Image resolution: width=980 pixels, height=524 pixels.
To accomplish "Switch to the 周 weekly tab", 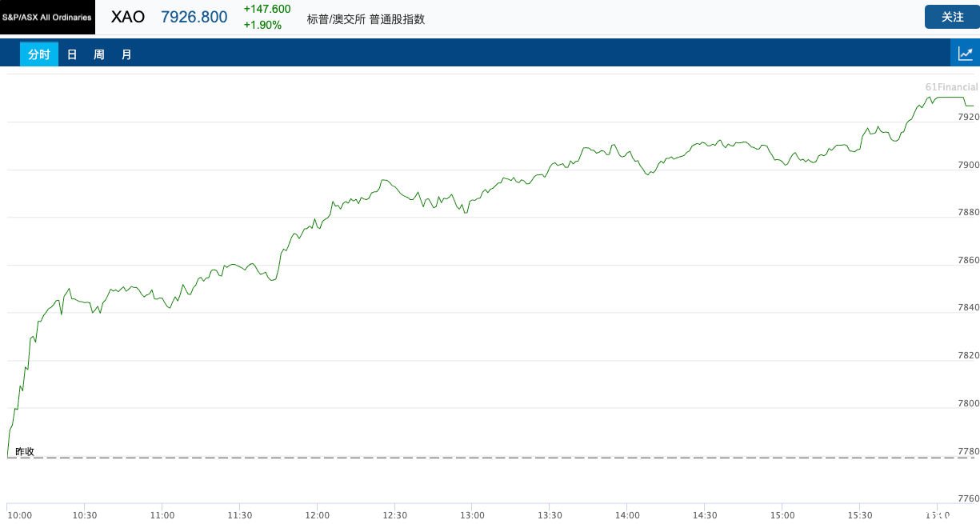I will (x=99, y=54).
